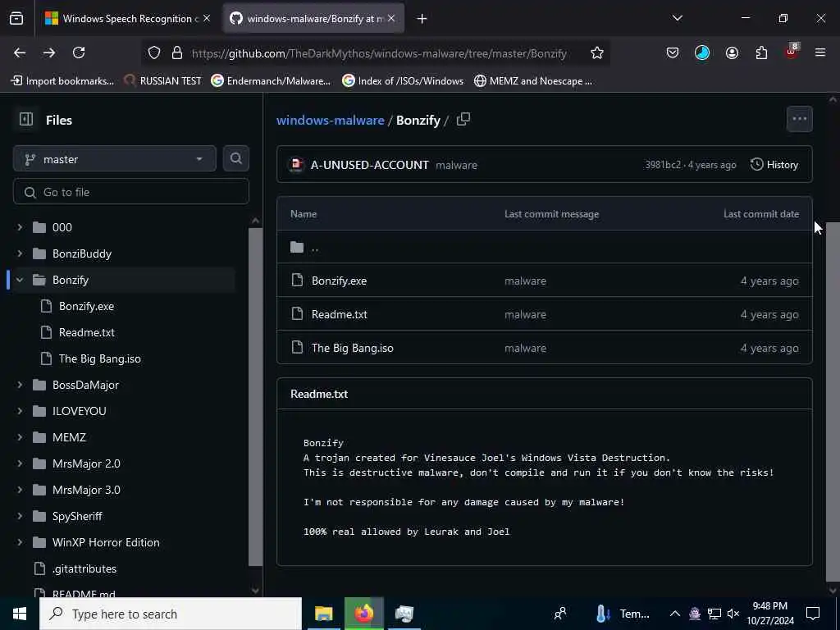Screen dimensions: 840x630
Task: Open MEMZ and Noescape bookmark
Action: [x=533, y=81]
